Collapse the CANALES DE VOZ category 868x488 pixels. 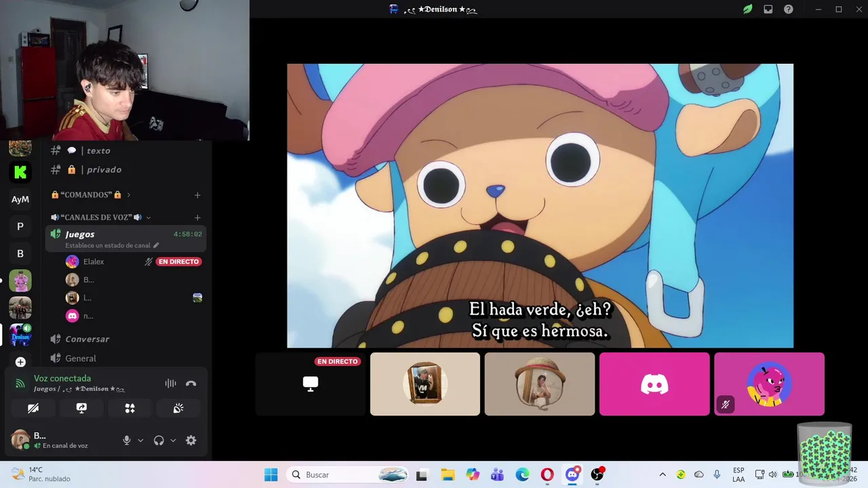[100, 218]
